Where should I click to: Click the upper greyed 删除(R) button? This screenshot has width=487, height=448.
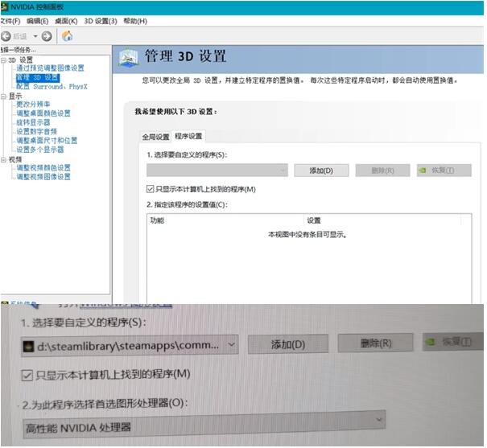tap(382, 171)
